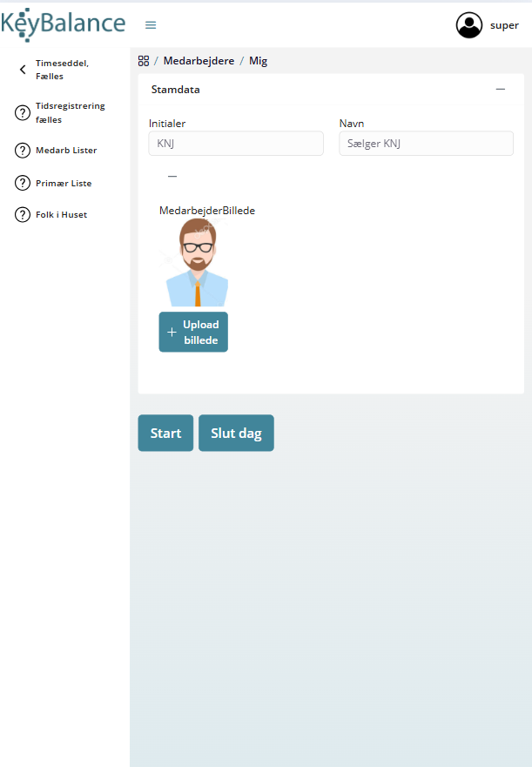Click question icon next to Medarb Lister
This screenshot has height=767, width=532.
[x=23, y=151]
